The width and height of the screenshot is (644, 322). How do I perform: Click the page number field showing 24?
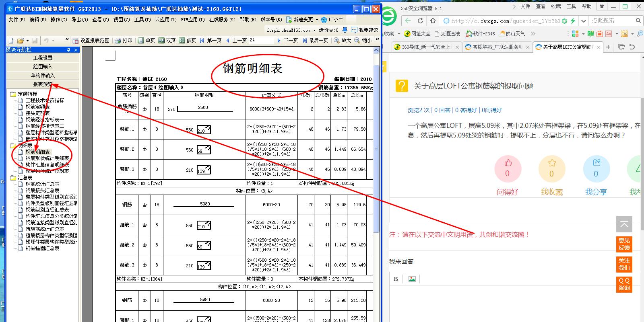pyautogui.click(x=261, y=40)
